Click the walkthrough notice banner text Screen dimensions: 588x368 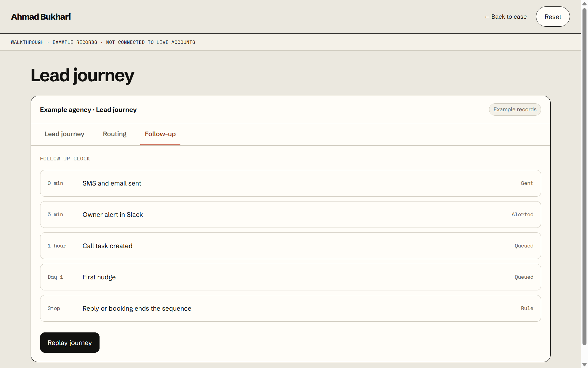[103, 42]
